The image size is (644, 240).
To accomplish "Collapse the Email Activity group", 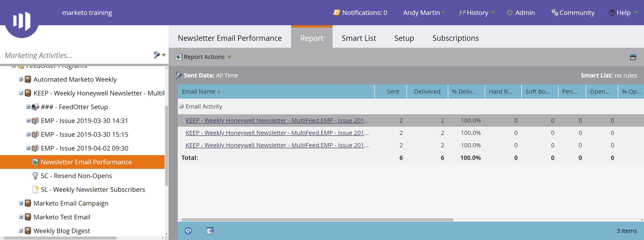I will coord(181,106).
